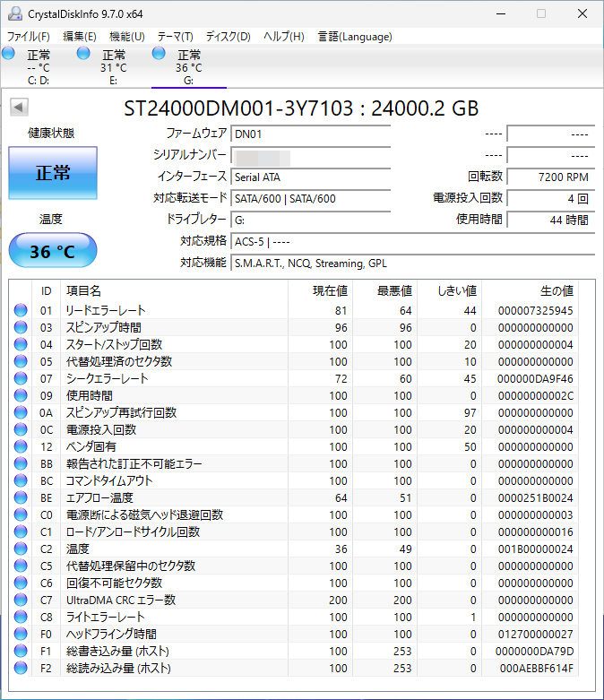Select the E: disk tab at 31 °C
Image resolution: width=604 pixels, height=700 pixels.
[x=112, y=67]
